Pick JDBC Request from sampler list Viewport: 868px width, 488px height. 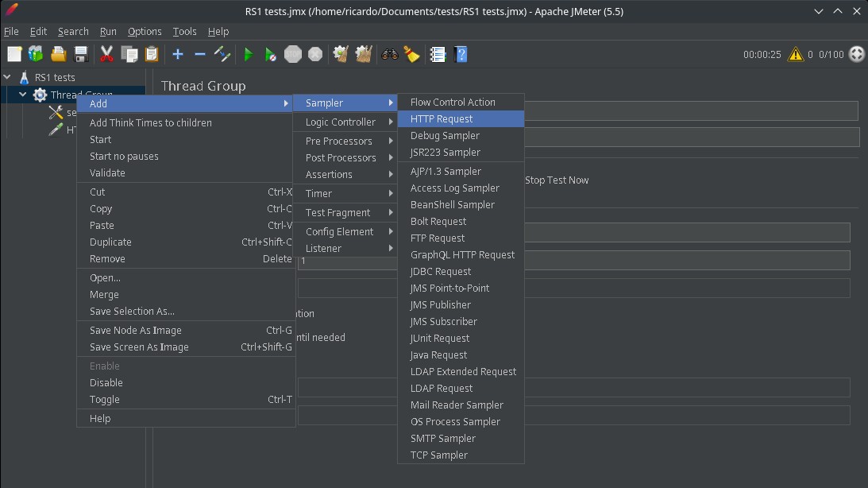click(x=461, y=271)
